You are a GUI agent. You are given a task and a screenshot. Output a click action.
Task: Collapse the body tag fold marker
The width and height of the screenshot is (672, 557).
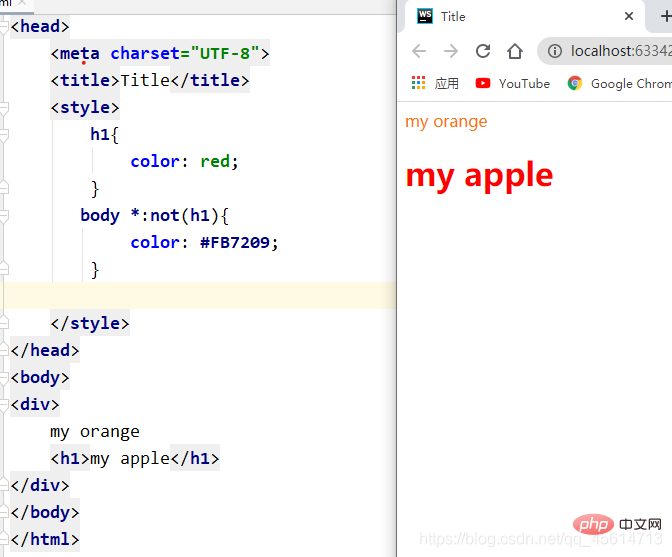point(4,377)
